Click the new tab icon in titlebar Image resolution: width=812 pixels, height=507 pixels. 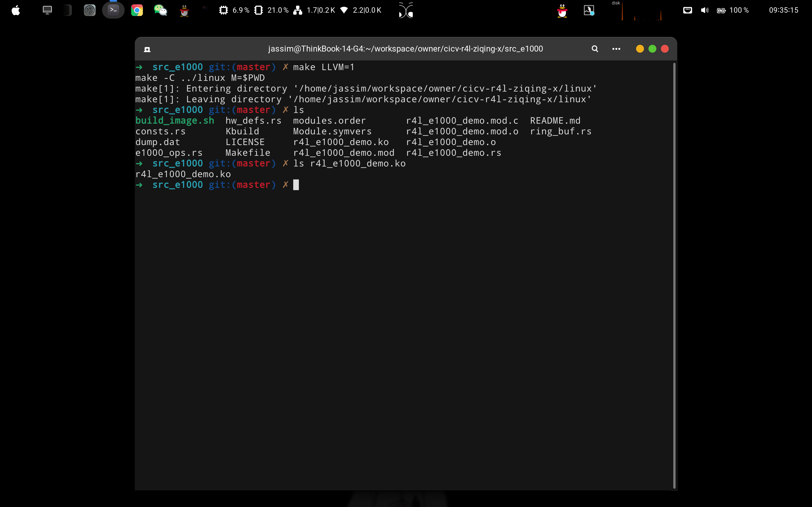147,50
